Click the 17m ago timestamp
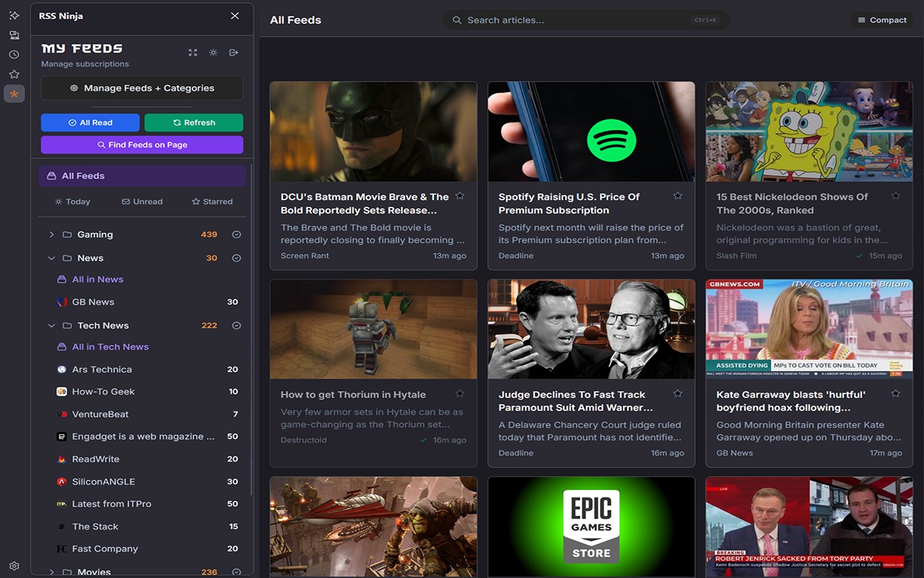 [x=886, y=453]
